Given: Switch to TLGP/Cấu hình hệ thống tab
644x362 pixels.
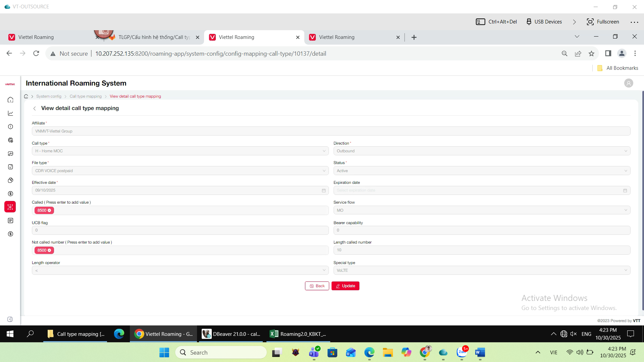Looking at the screenshot, I should click(154, 37).
